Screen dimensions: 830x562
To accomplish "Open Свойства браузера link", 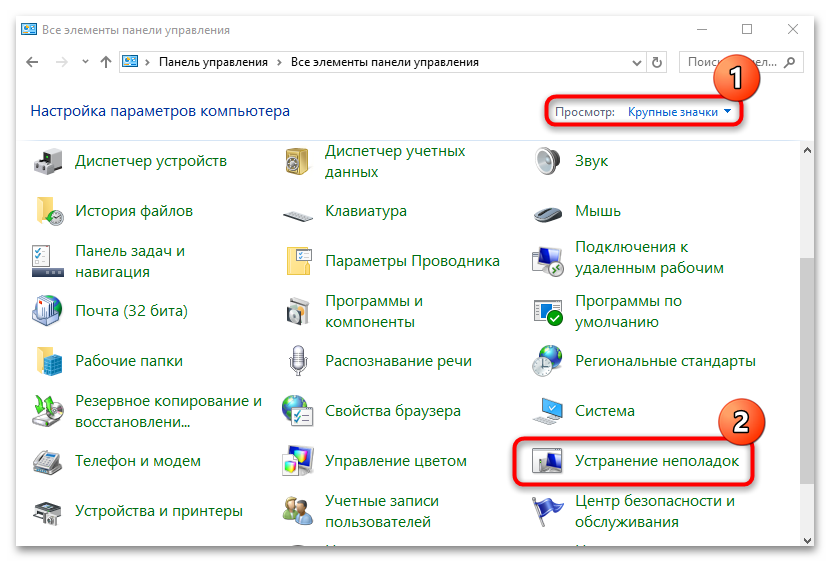I will pyautogui.click(x=393, y=411).
